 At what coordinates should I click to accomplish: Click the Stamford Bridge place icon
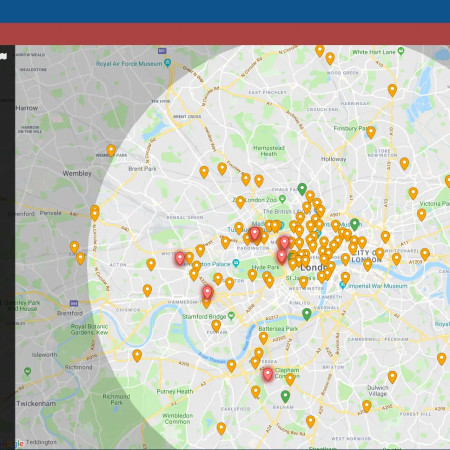231,315
